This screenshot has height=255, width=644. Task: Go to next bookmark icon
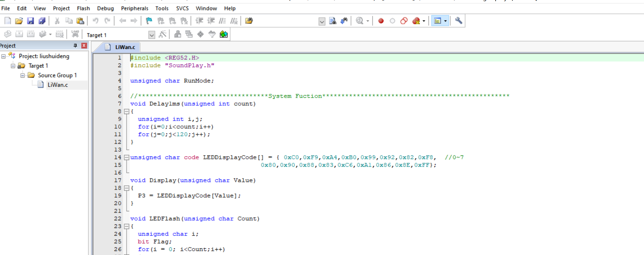click(172, 21)
